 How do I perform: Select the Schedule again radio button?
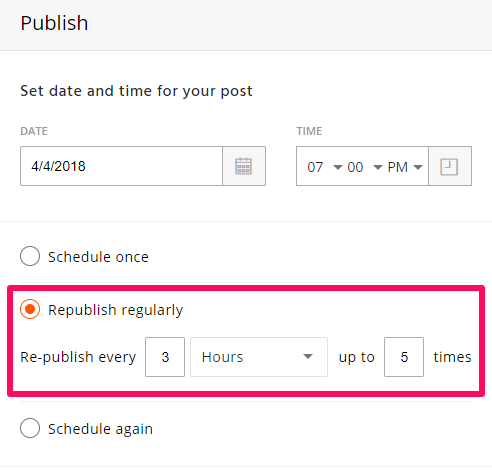tap(30, 428)
